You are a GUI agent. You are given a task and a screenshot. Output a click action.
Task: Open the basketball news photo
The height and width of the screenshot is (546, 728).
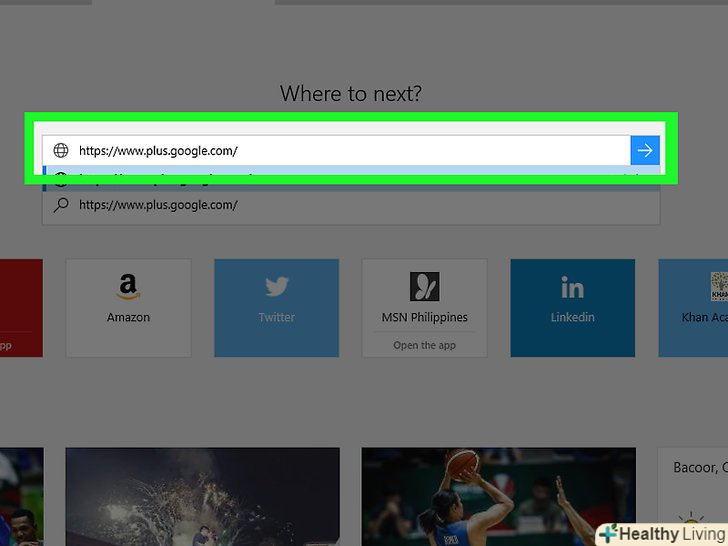click(499, 497)
